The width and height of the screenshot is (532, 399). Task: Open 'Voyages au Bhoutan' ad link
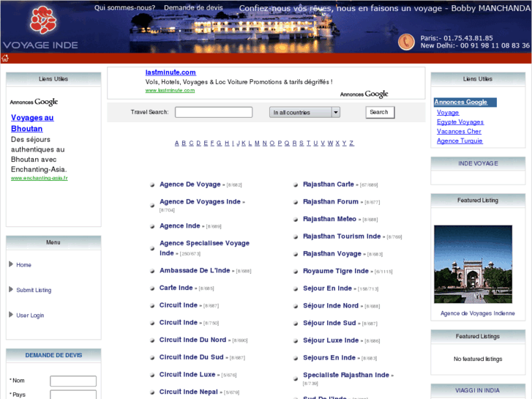pos(32,123)
